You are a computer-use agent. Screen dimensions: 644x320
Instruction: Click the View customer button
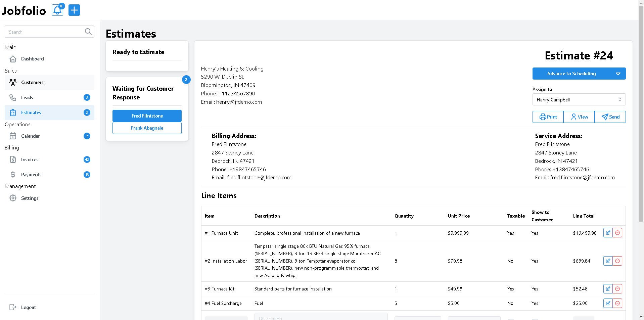[579, 117]
